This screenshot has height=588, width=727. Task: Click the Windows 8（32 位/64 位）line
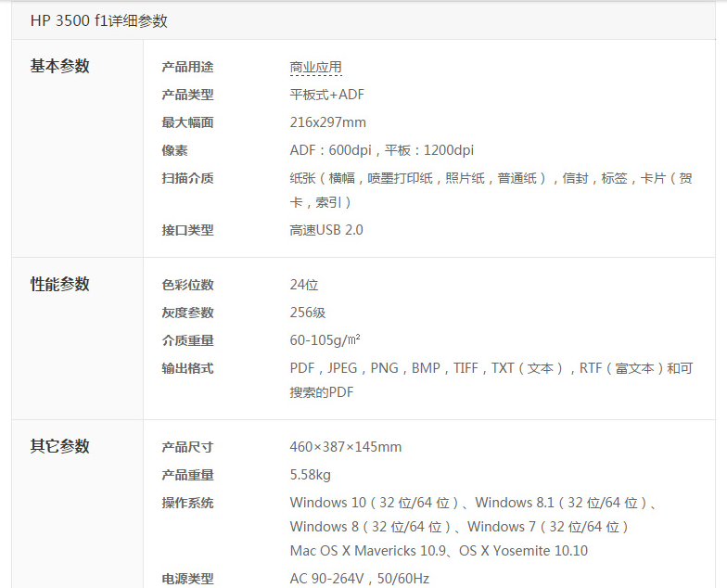click(459, 527)
